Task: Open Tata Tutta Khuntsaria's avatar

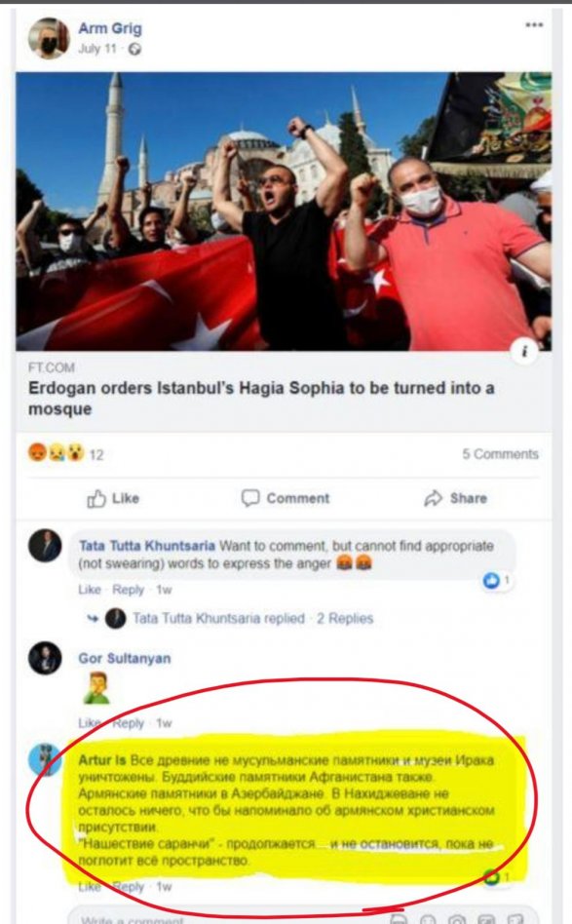Action: [x=45, y=546]
